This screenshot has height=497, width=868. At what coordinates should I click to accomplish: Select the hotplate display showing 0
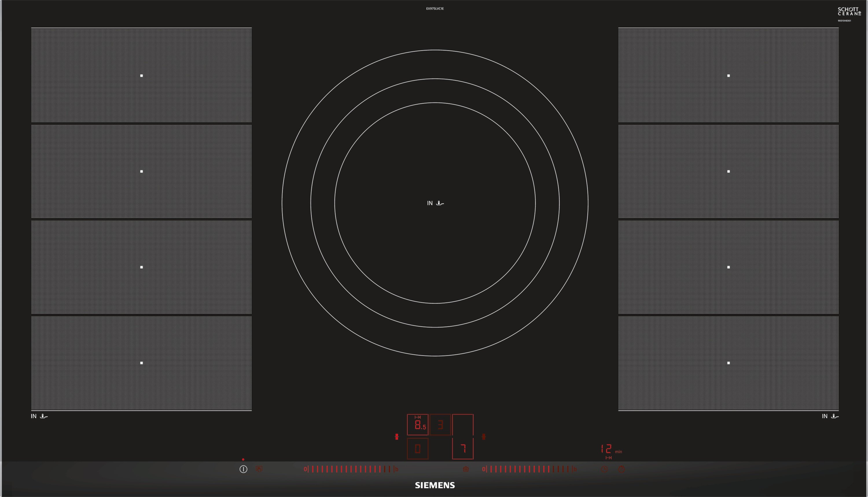[418, 448]
